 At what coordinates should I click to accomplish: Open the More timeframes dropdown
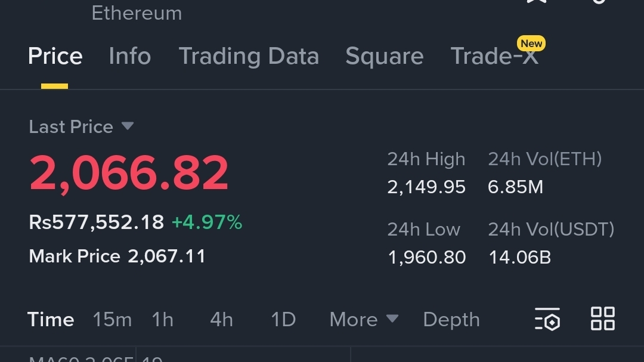pyautogui.click(x=363, y=319)
